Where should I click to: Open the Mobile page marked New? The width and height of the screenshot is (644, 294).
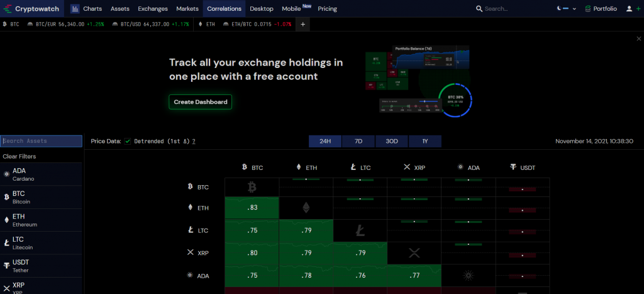point(296,8)
